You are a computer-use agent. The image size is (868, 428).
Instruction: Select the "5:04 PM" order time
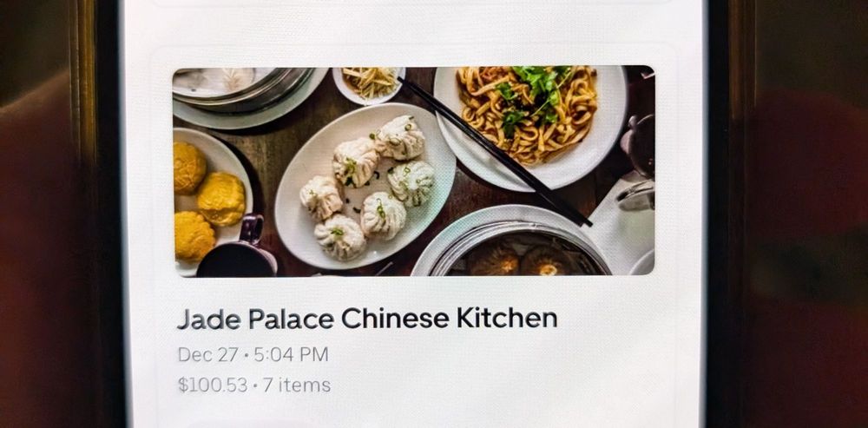(291, 354)
